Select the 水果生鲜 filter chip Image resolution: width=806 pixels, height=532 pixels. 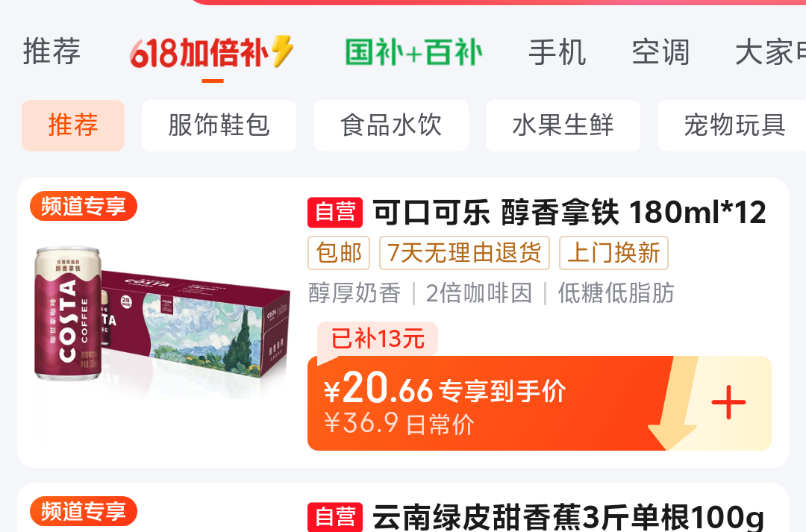(563, 125)
